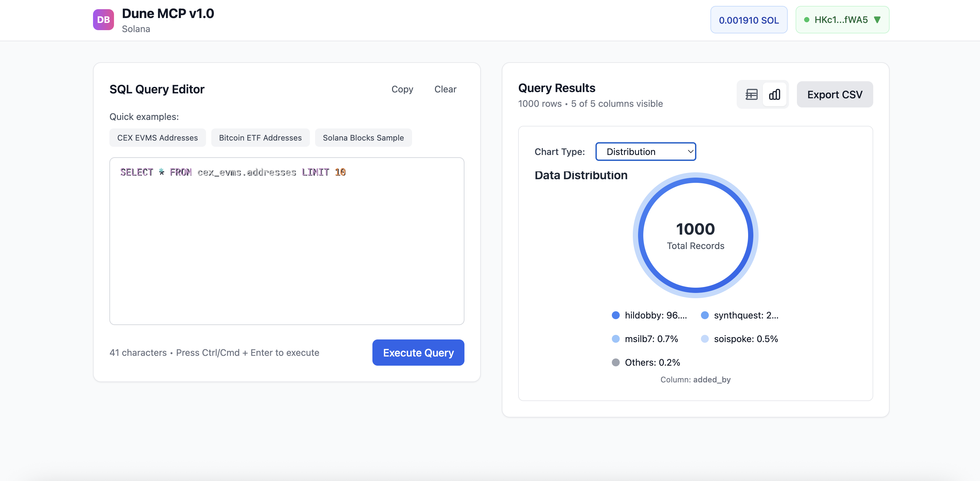
Task: Click the DB app logo icon
Action: coord(103,20)
